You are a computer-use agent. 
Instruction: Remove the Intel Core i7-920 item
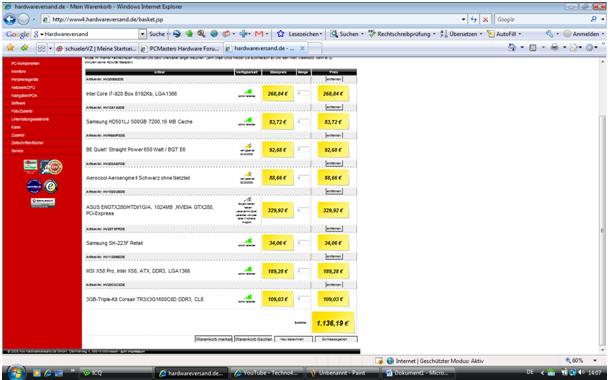click(333, 79)
